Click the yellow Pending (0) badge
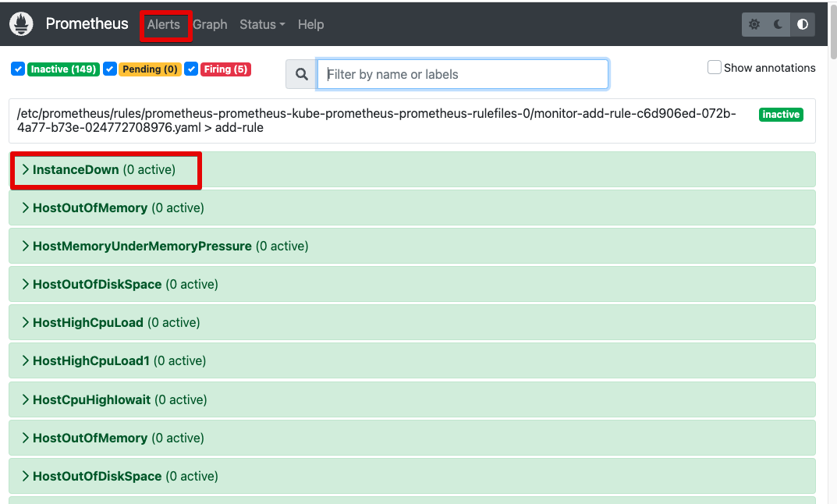Viewport: 837px width, 504px height. [150, 69]
